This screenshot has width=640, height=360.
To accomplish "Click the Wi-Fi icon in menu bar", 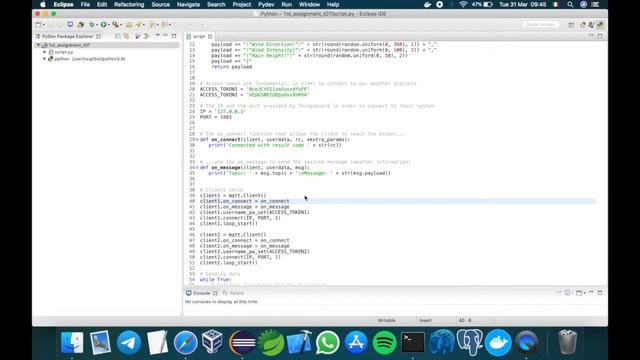I will tap(463, 4).
